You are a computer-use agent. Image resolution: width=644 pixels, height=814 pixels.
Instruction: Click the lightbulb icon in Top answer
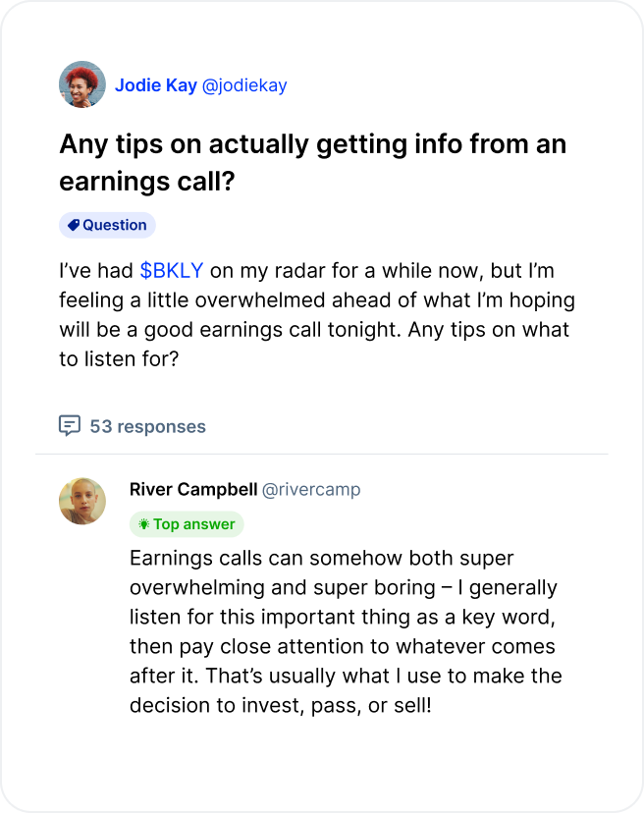coord(143,524)
